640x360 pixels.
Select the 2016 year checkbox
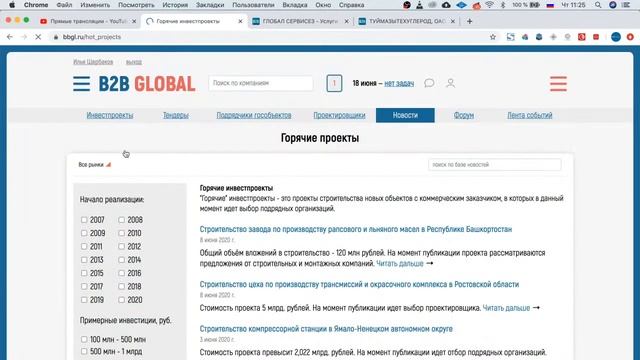pyautogui.click(x=121, y=273)
